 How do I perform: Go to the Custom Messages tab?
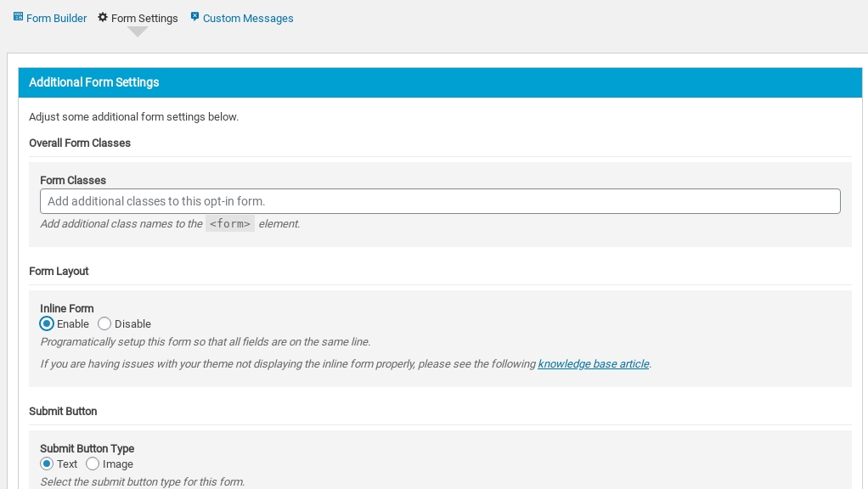coord(248,18)
